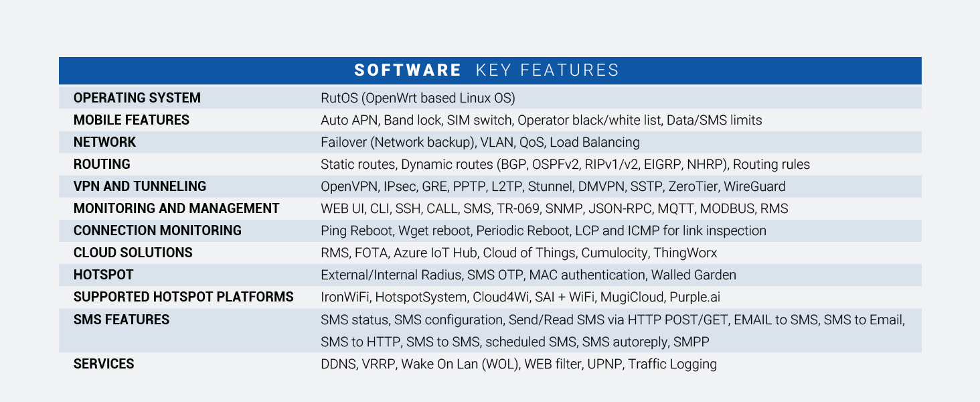Click the OpenVPN, IPsec, GRE protocol list
The width and height of the screenshot is (980, 402).
tap(553, 186)
